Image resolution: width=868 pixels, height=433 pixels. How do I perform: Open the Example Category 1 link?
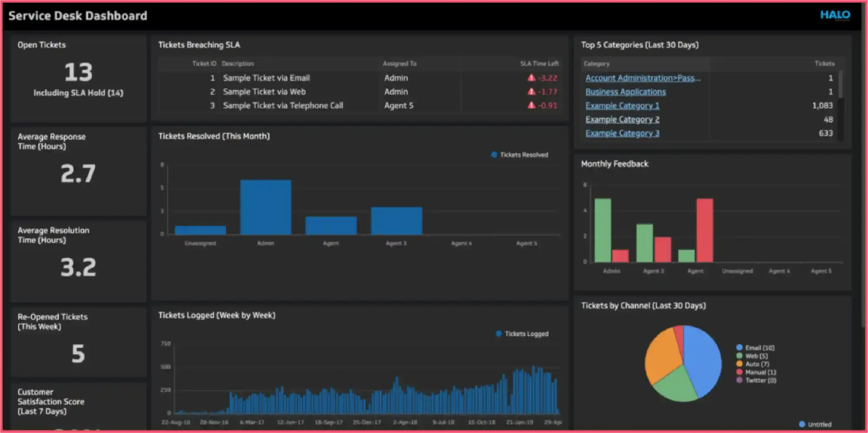(622, 106)
